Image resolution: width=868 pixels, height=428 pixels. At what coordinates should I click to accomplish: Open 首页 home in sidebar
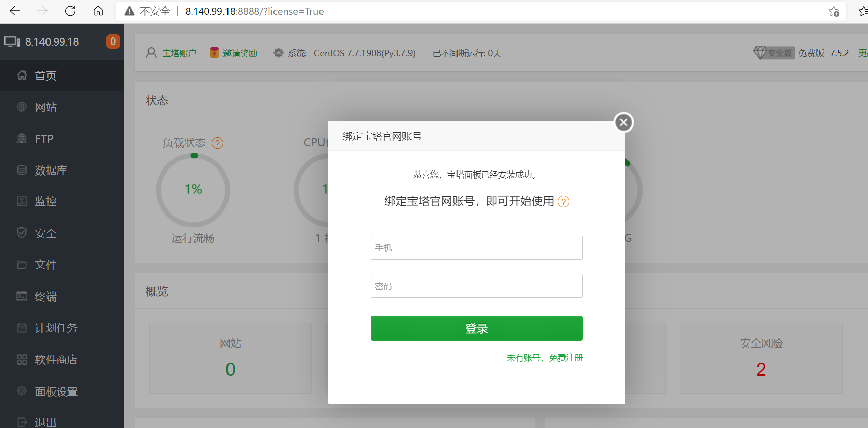(62, 75)
